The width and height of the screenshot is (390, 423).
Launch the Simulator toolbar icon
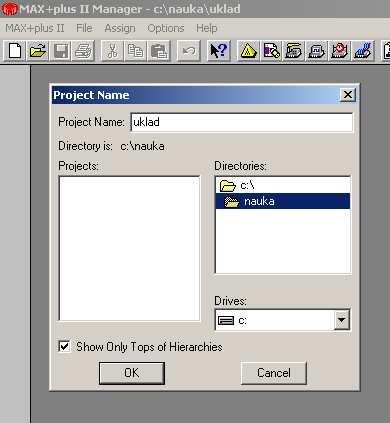click(317, 51)
